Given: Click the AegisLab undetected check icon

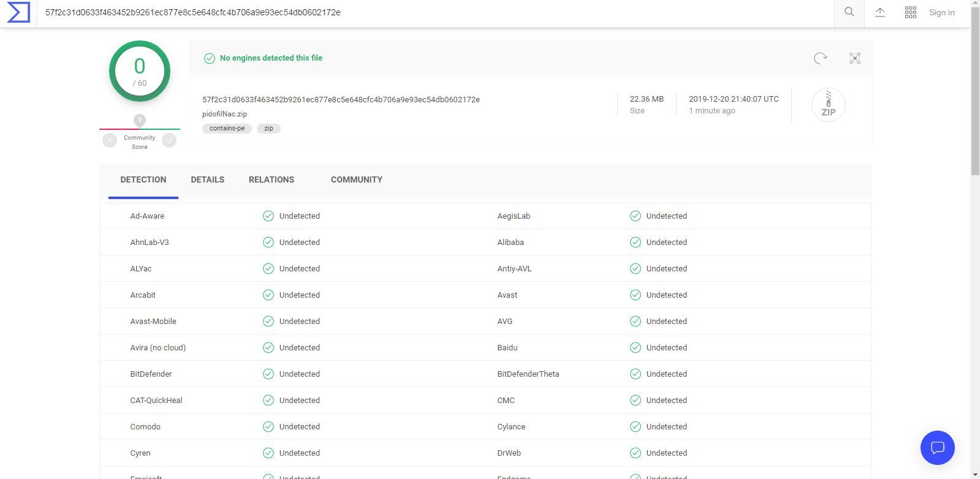Looking at the screenshot, I should [x=635, y=216].
